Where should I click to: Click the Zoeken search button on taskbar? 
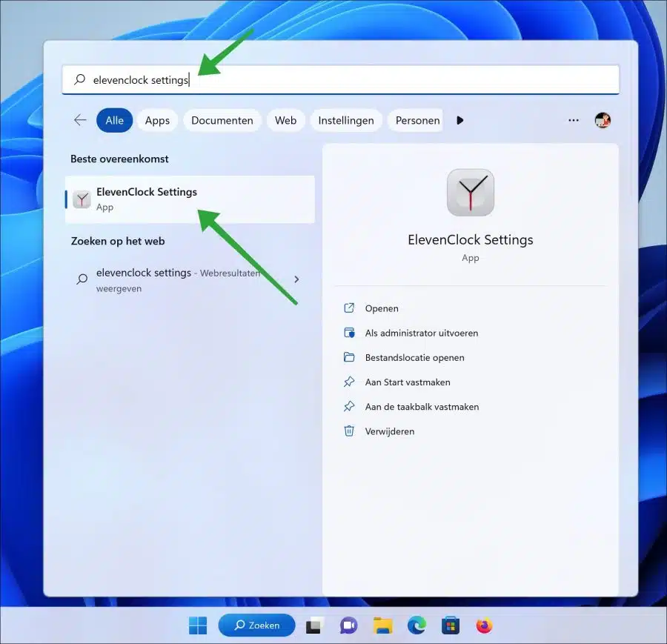(x=256, y=625)
